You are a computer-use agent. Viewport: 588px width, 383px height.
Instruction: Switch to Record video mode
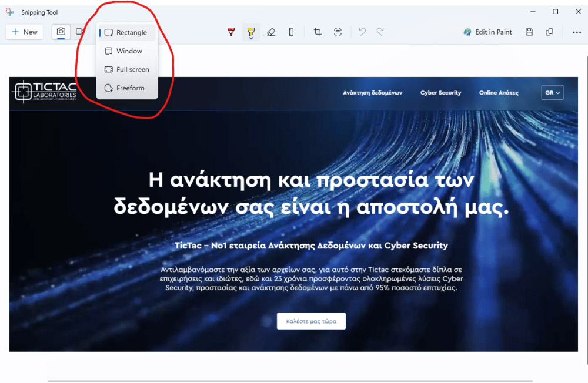79,32
